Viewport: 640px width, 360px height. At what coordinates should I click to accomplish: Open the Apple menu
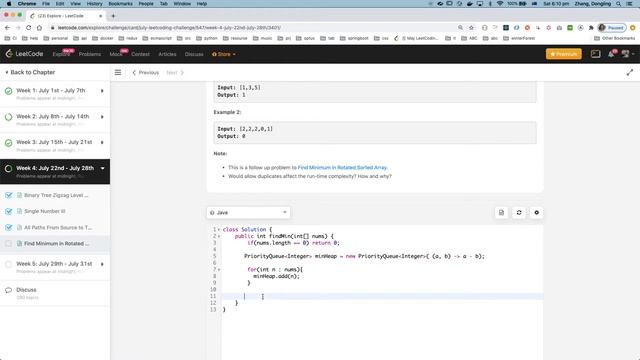(9, 4)
